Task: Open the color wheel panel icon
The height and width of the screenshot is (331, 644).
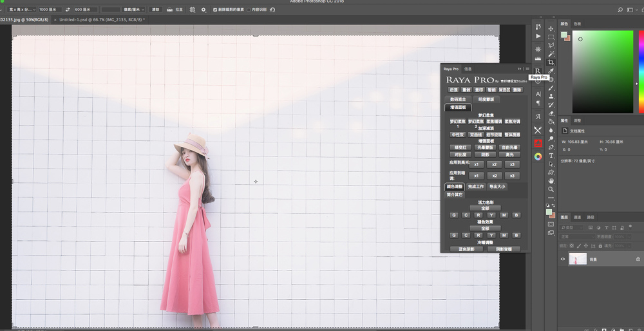Action: [x=538, y=156]
